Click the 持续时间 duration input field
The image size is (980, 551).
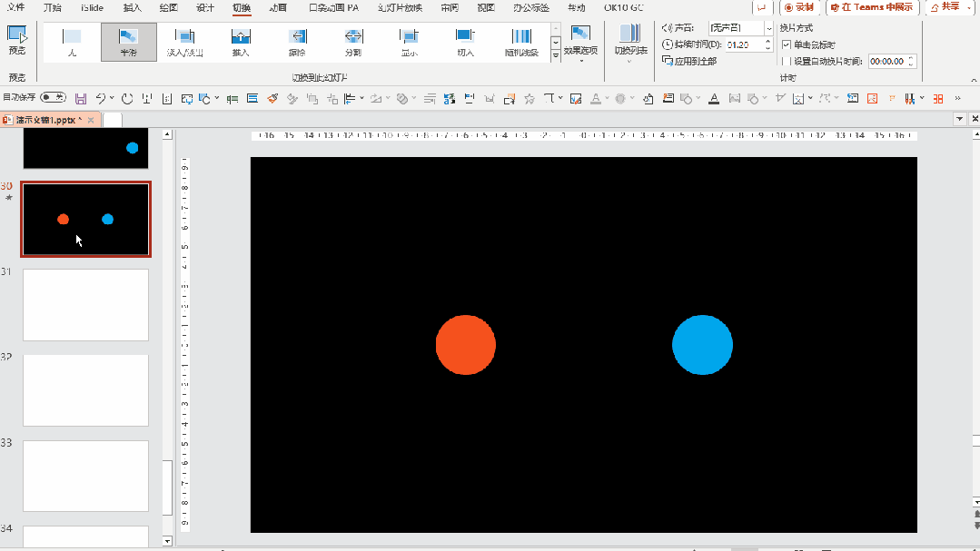745,45
